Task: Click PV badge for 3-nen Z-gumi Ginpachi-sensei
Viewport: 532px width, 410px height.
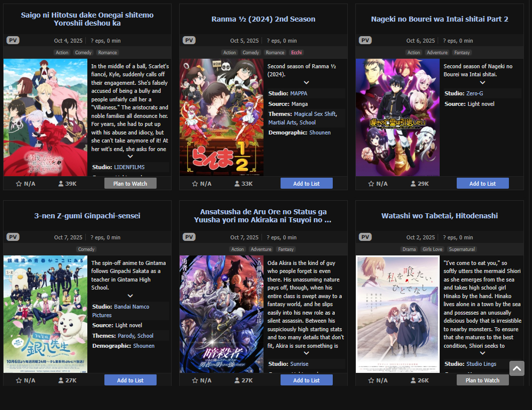Action: (13, 237)
